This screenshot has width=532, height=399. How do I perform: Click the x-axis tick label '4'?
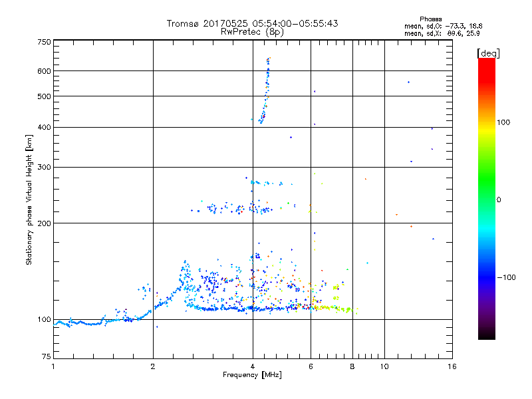pyautogui.click(x=253, y=366)
